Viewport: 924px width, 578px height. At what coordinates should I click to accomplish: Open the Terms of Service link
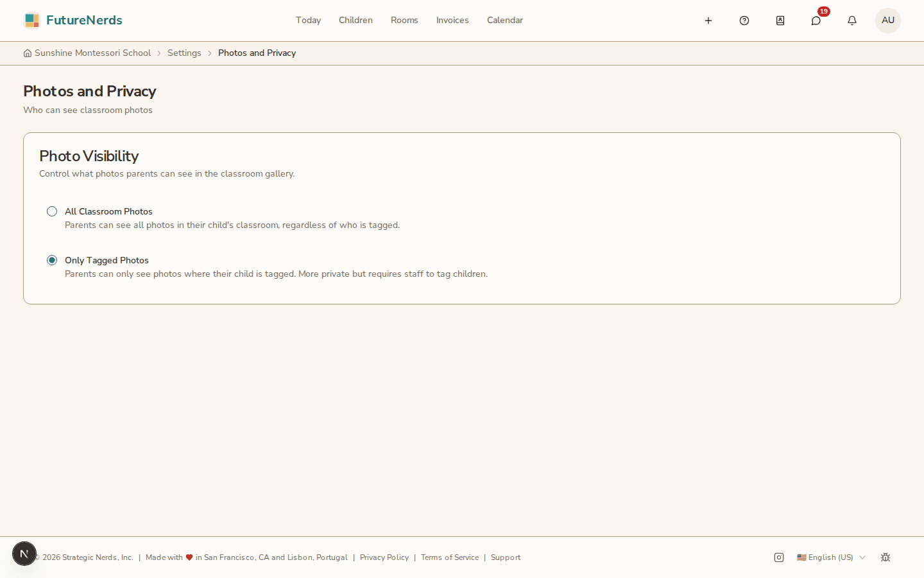(450, 557)
